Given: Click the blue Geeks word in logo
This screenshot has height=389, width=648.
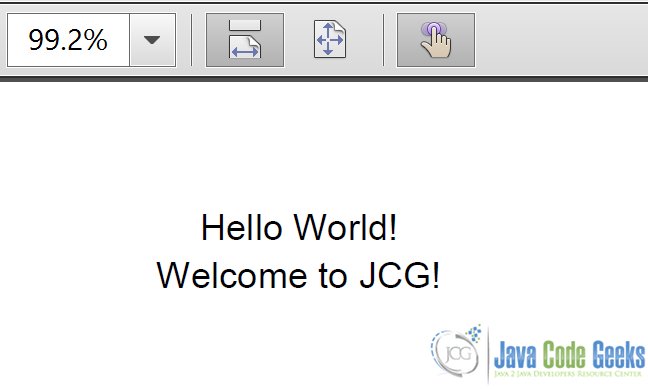Looking at the screenshot, I should [x=618, y=355].
